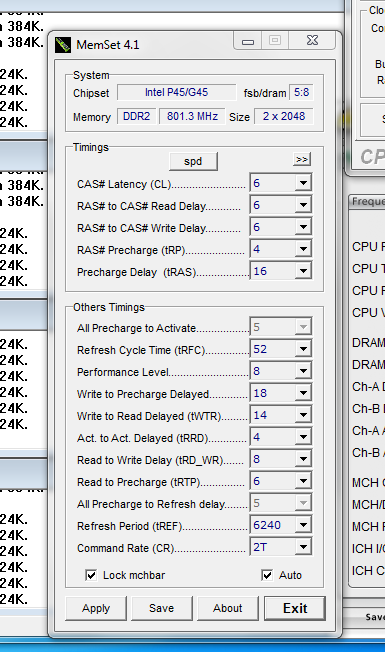Click the MemSet application icon in title bar
The height and width of the screenshot is (652, 385).
click(63, 44)
